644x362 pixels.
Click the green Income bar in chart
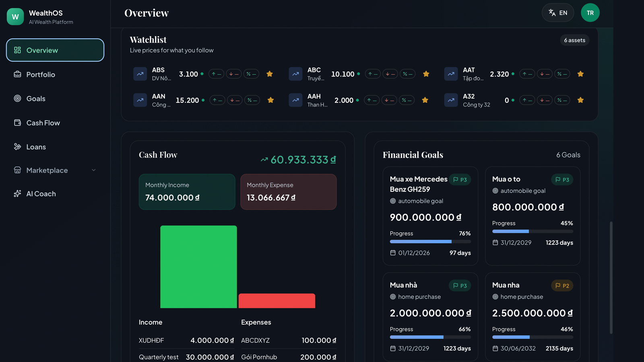pyautogui.click(x=198, y=267)
